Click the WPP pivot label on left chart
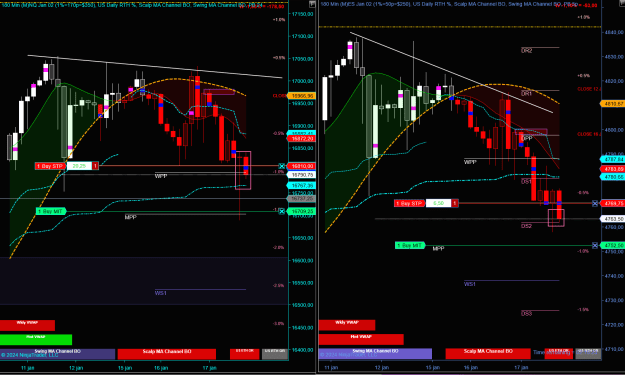The width and height of the screenshot is (625, 375). (161, 176)
